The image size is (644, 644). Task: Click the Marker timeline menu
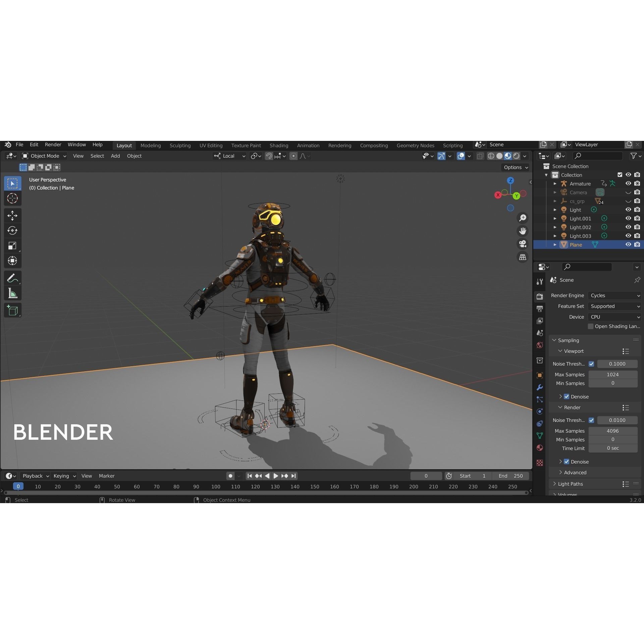(107, 476)
